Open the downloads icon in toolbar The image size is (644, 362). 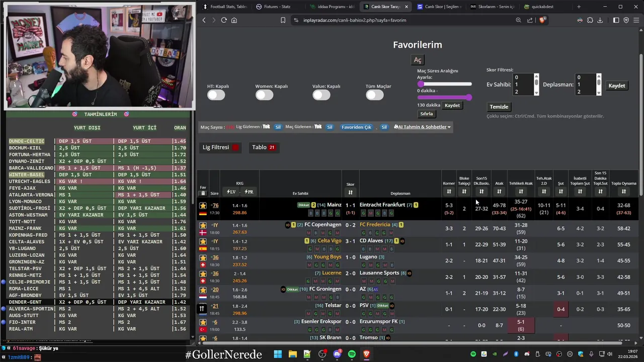click(x=600, y=20)
